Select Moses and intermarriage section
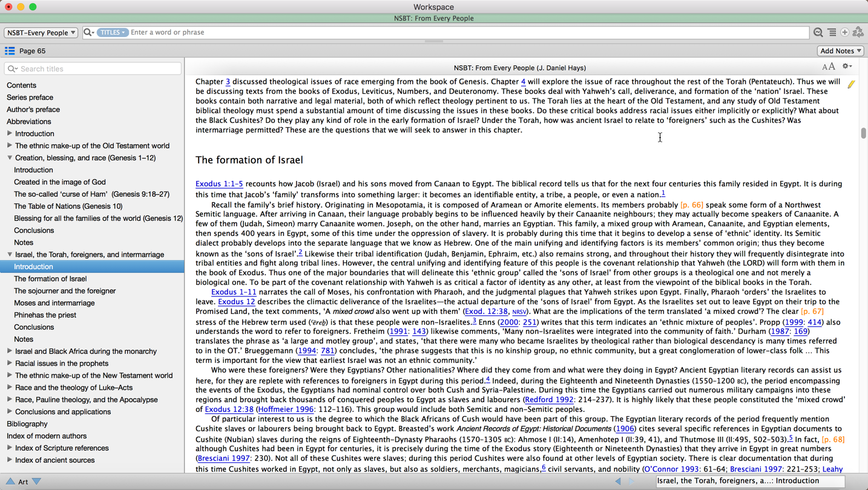 pyautogui.click(x=54, y=303)
